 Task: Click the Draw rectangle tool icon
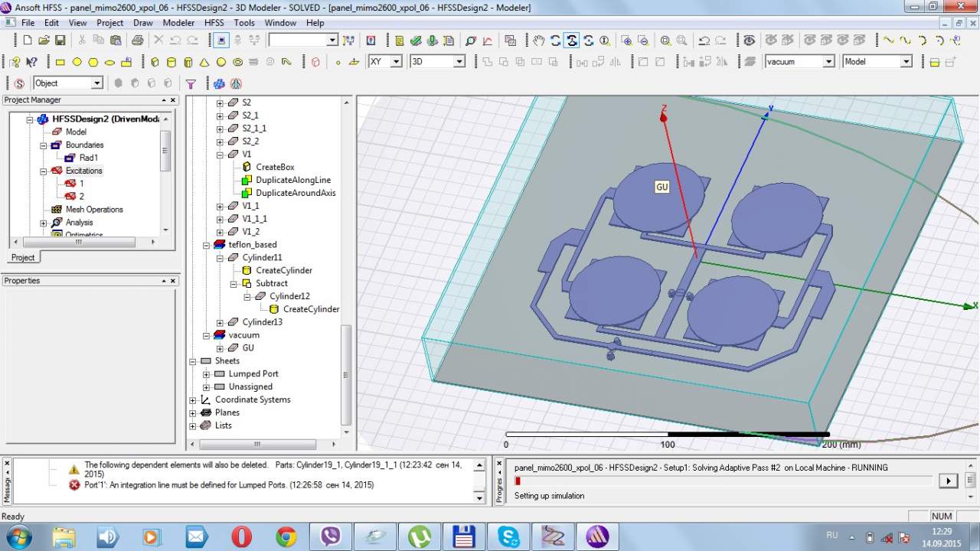60,62
